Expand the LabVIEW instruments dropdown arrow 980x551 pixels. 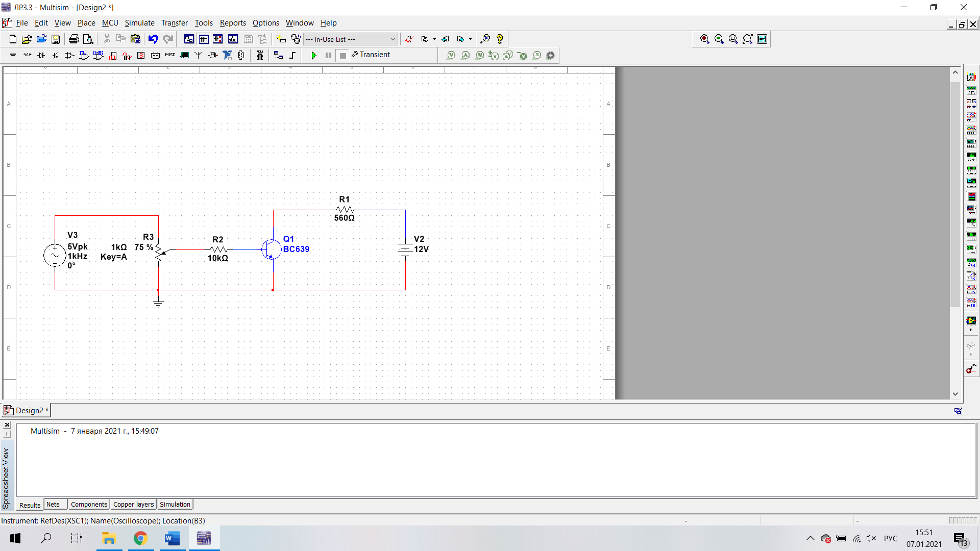coord(971,330)
